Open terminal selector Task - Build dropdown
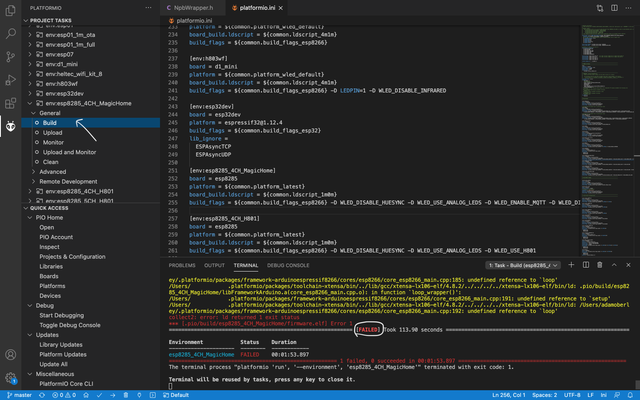Viewport: 640px width, 400px height. pyautogui.click(x=523, y=265)
